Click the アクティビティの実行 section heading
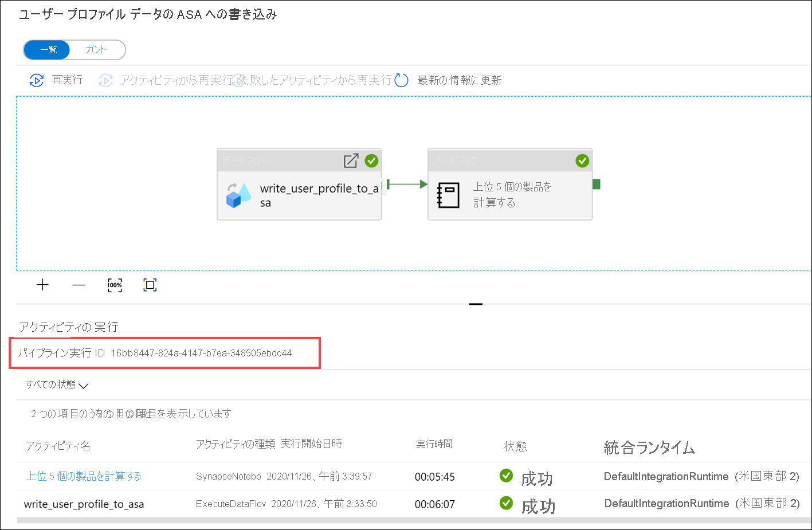The height and width of the screenshot is (530, 812). [x=69, y=327]
